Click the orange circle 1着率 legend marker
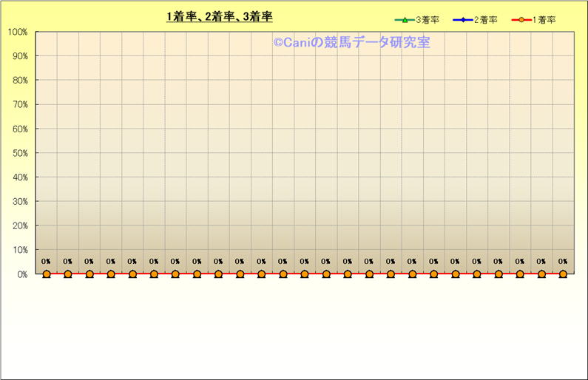 [x=522, y=20]
